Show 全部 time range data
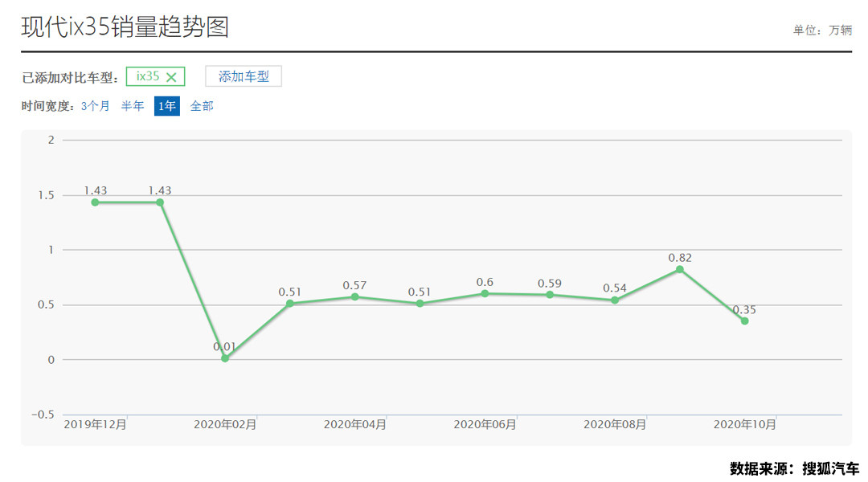 [202, 106]
